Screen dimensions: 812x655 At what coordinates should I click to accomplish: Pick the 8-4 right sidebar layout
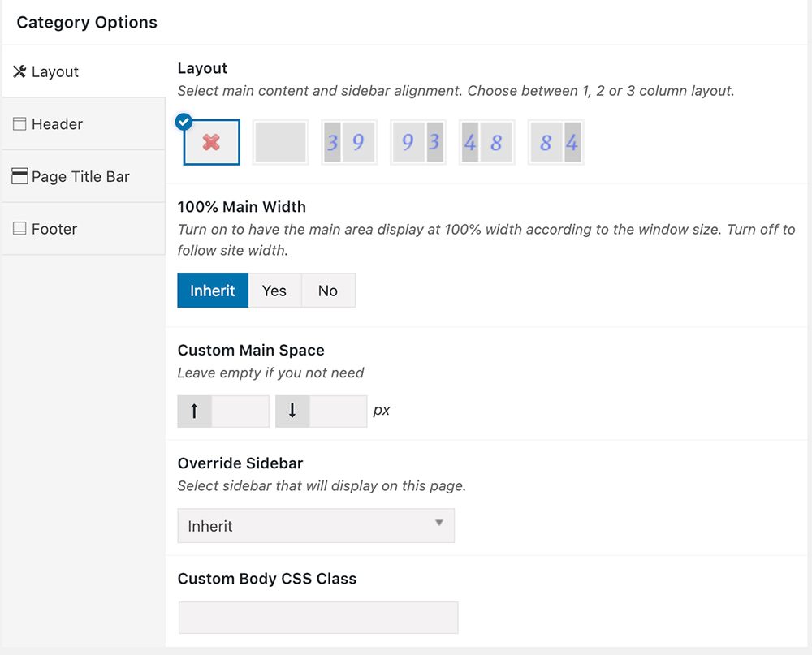(555, 143)
